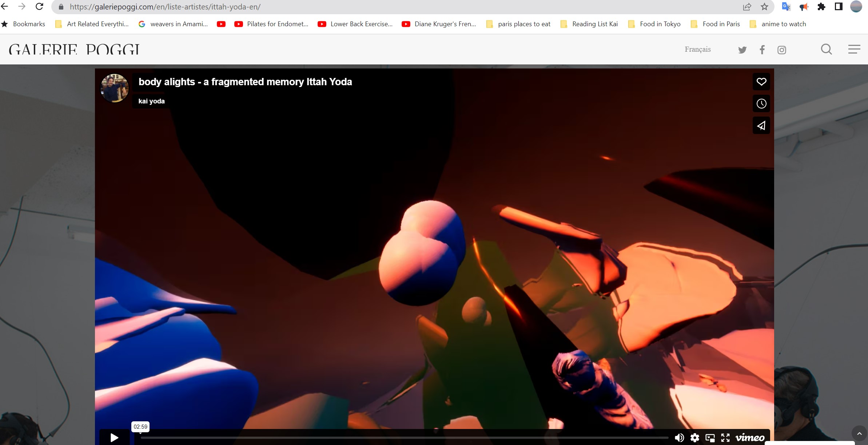Open the Extensions puzzle menu

tap(821, 7)
